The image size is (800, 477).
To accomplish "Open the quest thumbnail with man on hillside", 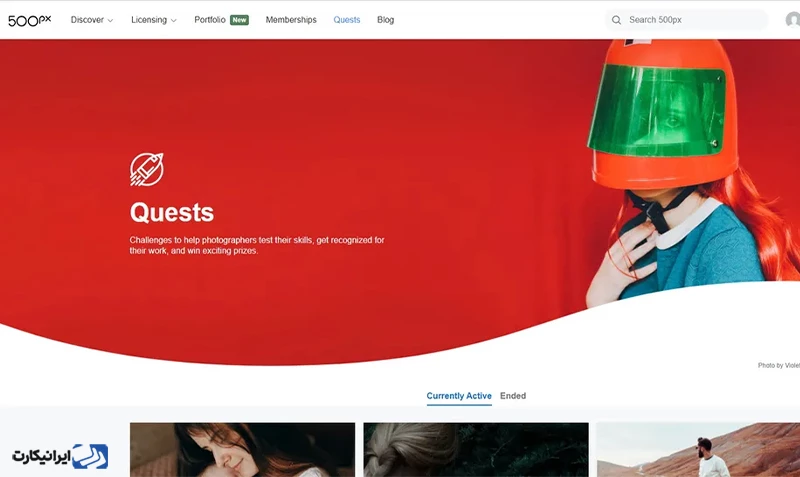I will pyautogui.click(x=698, y=449).
